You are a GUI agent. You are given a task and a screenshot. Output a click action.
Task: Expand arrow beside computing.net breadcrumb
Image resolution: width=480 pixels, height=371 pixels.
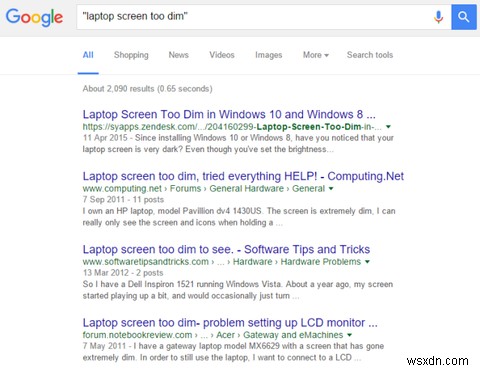tap(331, 188)
